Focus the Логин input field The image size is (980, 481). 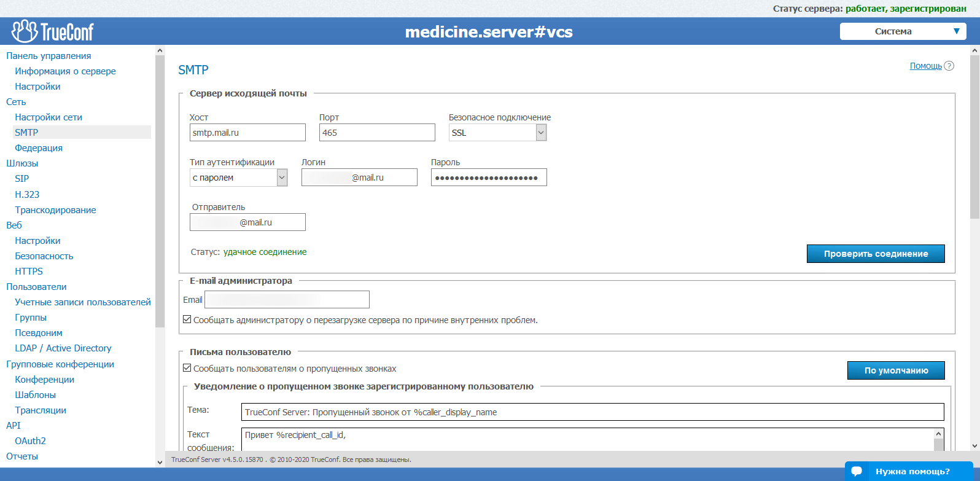359,178
